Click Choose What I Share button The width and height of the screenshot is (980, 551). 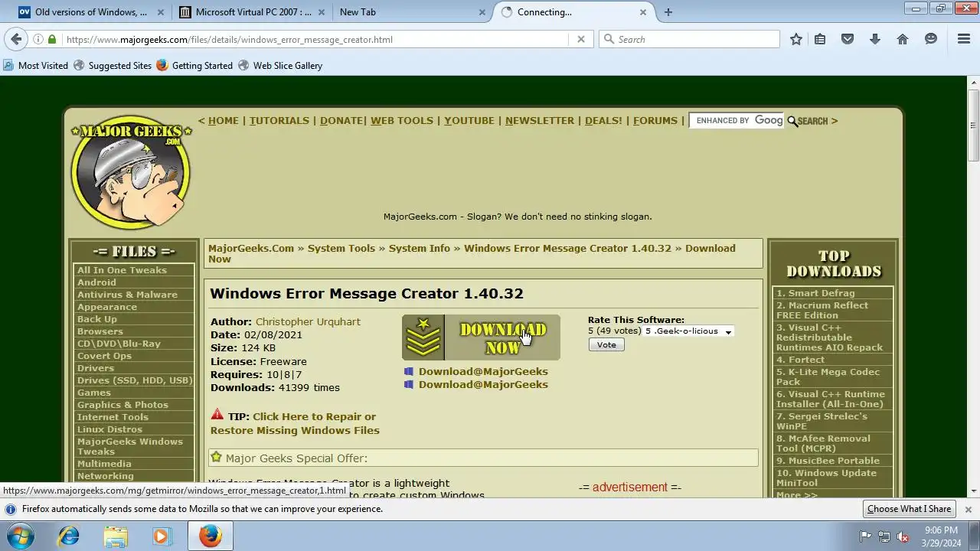click(909, 509)
